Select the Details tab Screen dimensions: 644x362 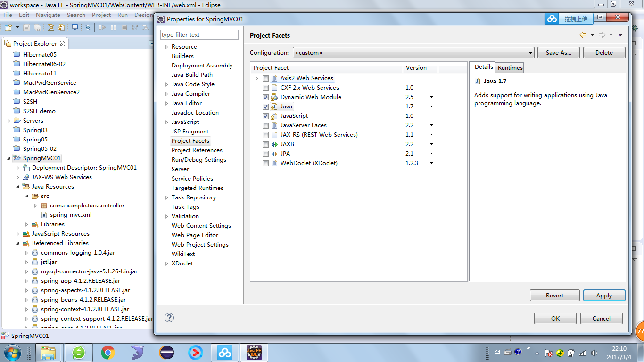click(x=483, y=67)
